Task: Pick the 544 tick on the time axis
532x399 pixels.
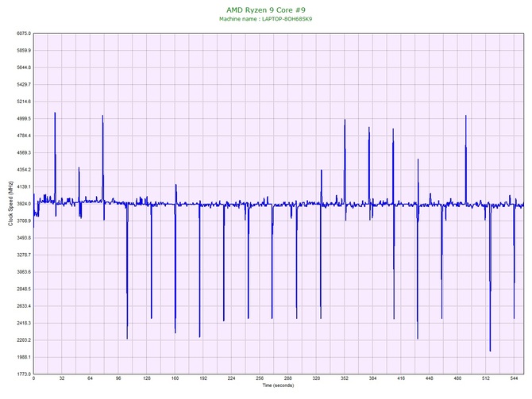Action: point(514,378)
